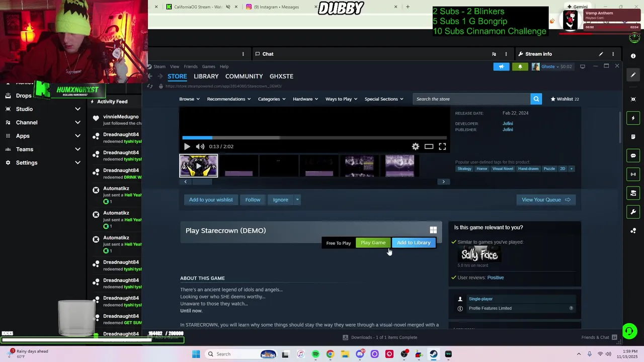
Task: Expand the Hardware menu
Action: click(x=305, y=99)
